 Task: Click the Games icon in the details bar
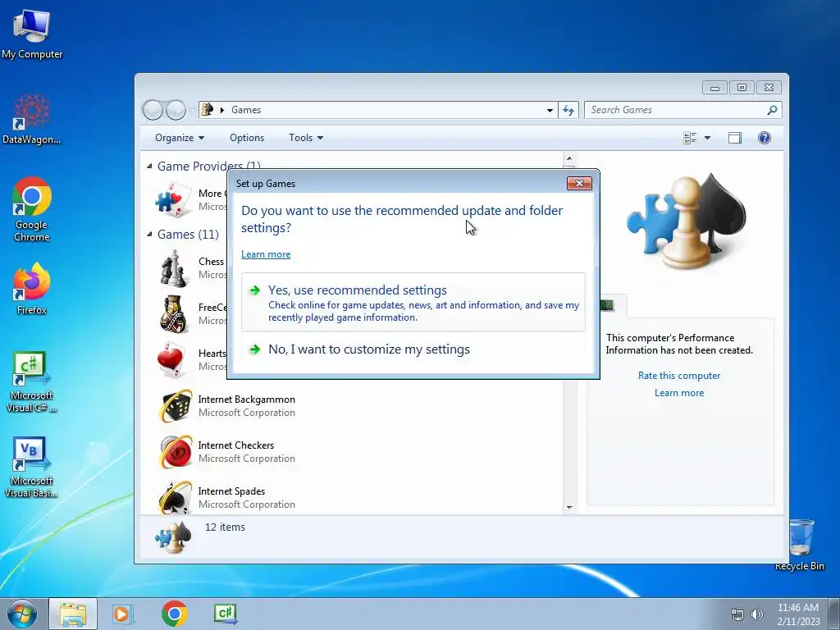tap(173, 537)
